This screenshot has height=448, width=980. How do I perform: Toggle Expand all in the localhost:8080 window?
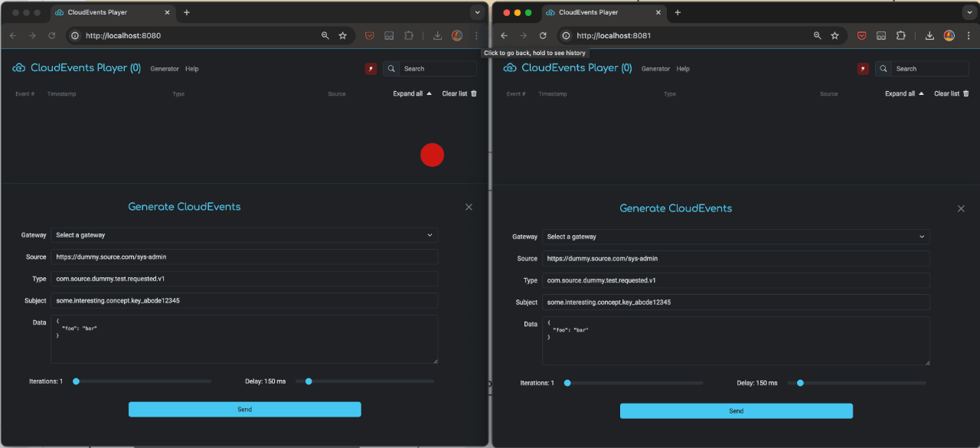412,93
